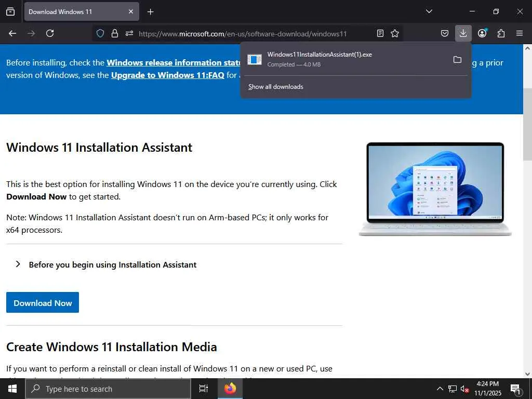
Task: Open site permissions icon in address bar
Action: click(x=129, y=33)
